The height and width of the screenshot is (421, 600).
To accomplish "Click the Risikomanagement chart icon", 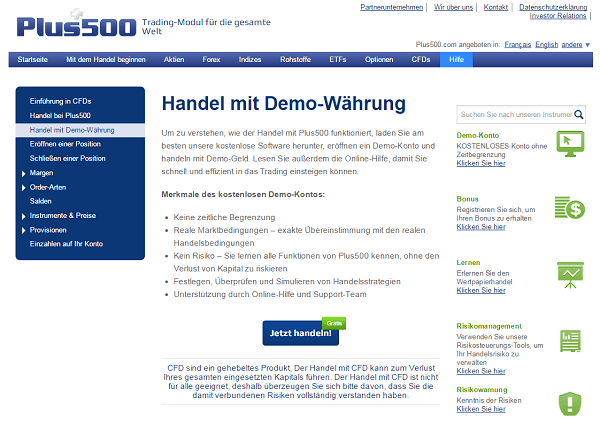I will 570,341.
